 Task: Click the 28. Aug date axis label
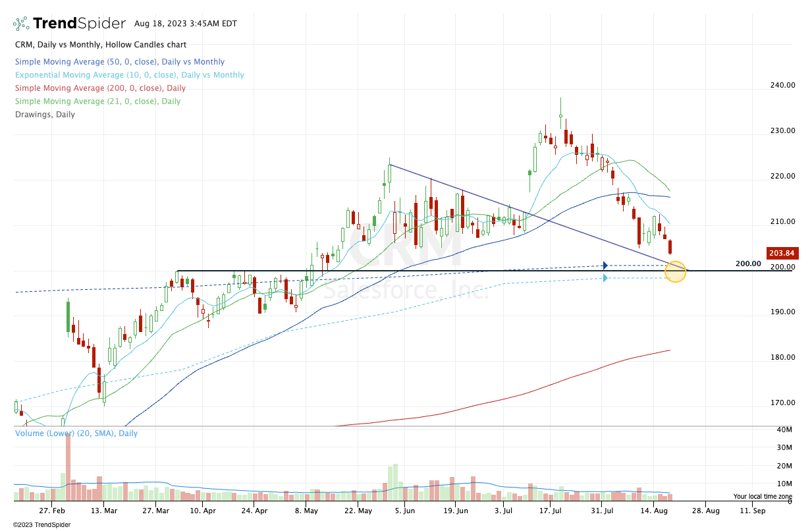click(705, 510)
